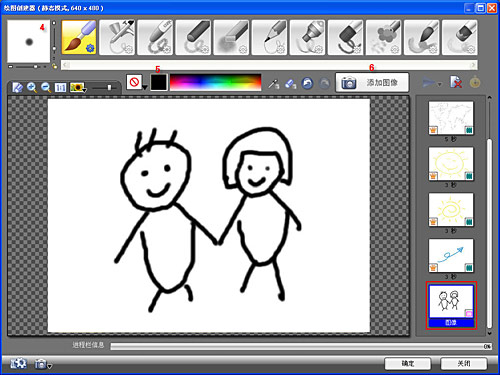Click gallery scroll up arrow
The width and height of the screenshot is (500, 375).
tap(489, 98)
